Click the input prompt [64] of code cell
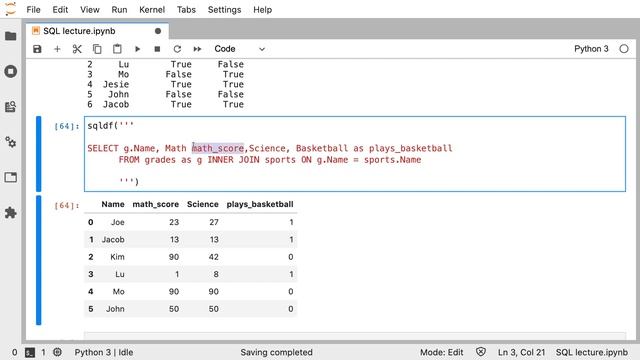Viewport: 640px width, 360px height. 67,126
